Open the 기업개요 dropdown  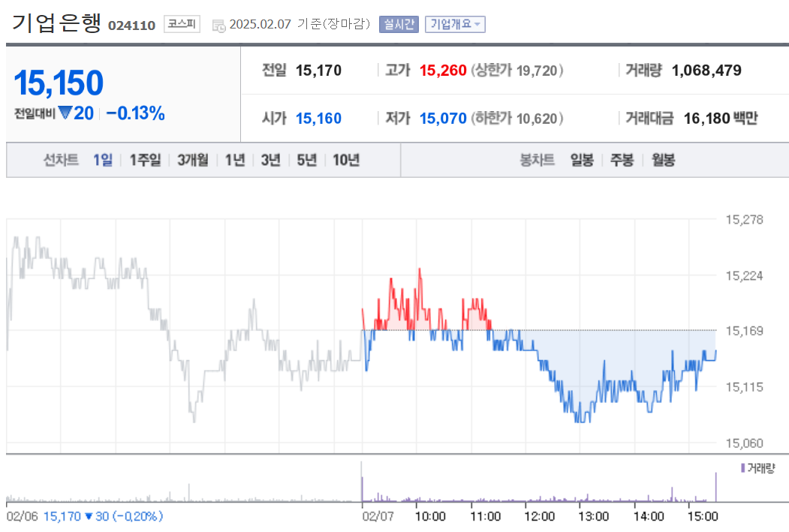pos(455,24)
